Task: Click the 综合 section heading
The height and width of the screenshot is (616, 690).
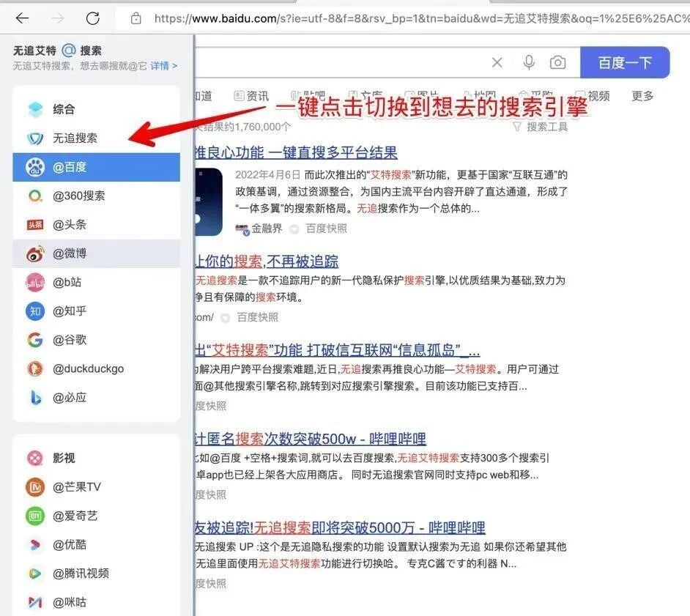Action: tap(64, 109)
